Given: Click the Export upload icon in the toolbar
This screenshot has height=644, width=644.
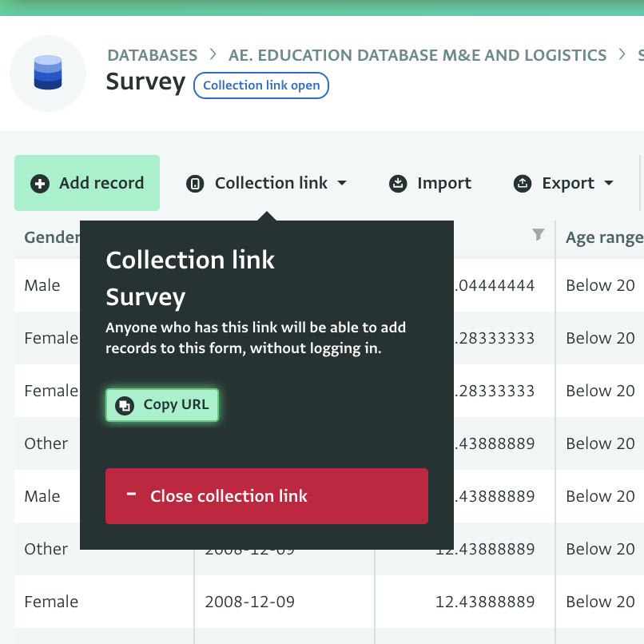Looking at the screenshot, I should 523,183.
